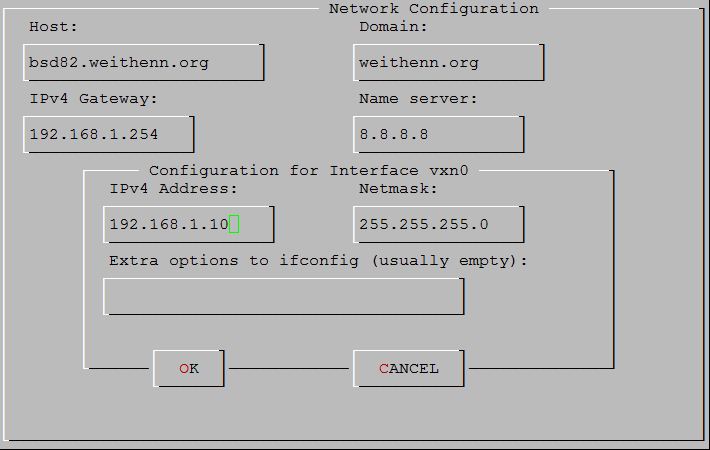Click the IPv4 Address field with 192.168.1.10
Image resolution: width=710 pixels, height=450 pixels.
(x=189, y=225)
